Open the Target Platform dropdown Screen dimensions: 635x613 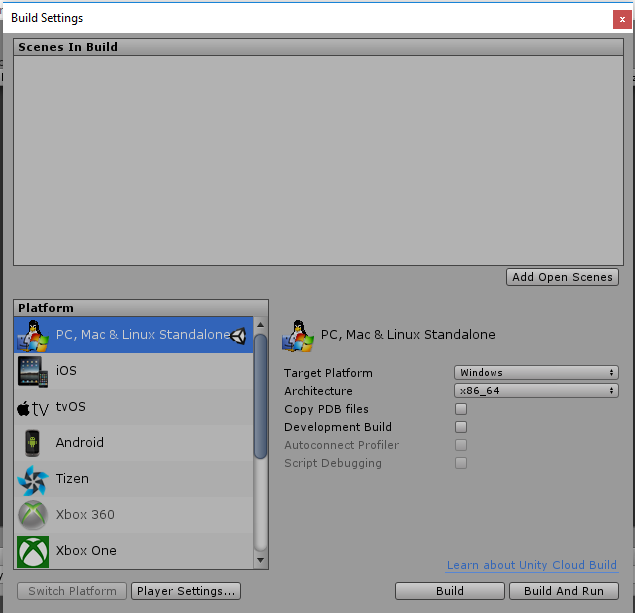pyautogui.click(x=536, y=372)
